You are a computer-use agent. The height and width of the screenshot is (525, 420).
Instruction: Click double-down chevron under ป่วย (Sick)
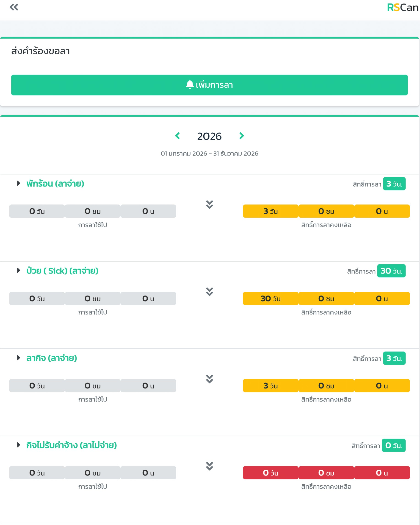tap(210, 292)
